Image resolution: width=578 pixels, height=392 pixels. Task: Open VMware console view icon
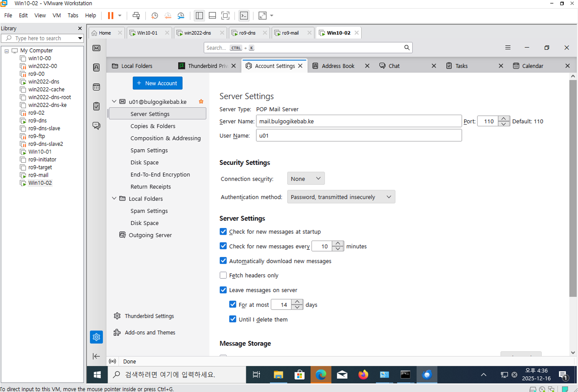point(244,16)
